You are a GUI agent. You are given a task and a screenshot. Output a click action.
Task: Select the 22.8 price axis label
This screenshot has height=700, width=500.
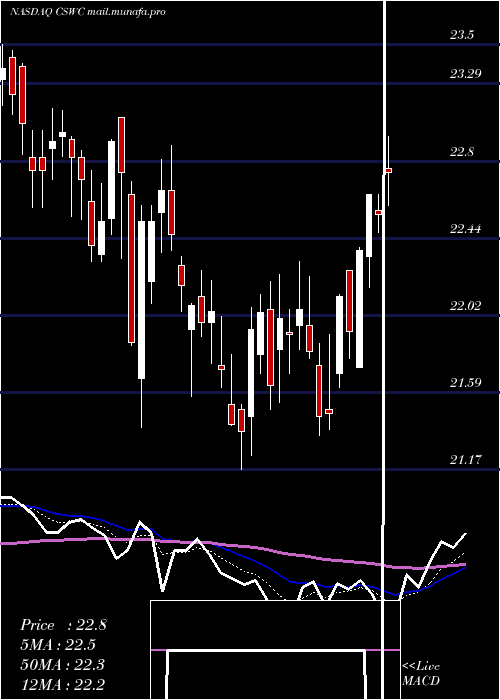[x=462, y=152]
